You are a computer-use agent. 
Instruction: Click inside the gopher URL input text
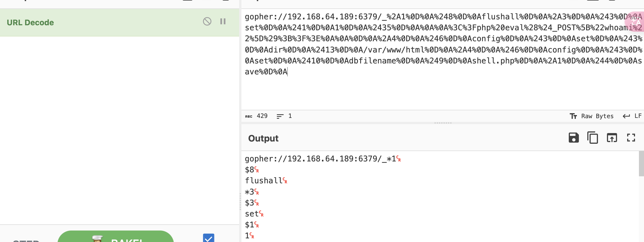tap(443, 44)
